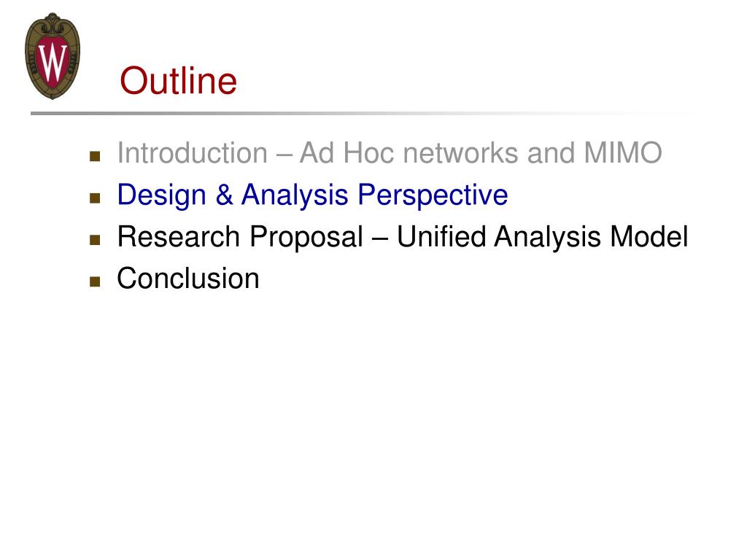
Task: Click the University of Wisconsin crest logo
Action: coord(53,56)
